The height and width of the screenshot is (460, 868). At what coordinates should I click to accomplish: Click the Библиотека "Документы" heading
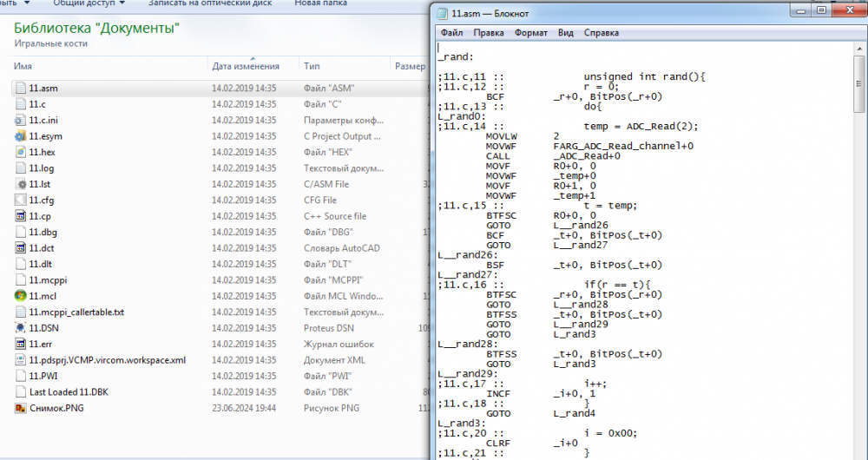[96, 28]
